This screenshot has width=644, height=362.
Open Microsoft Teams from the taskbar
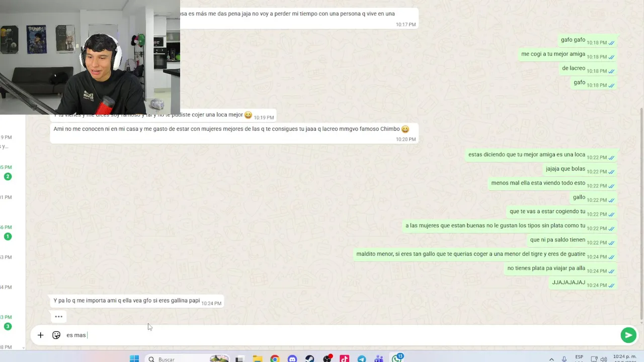click(x=379, y=359)
